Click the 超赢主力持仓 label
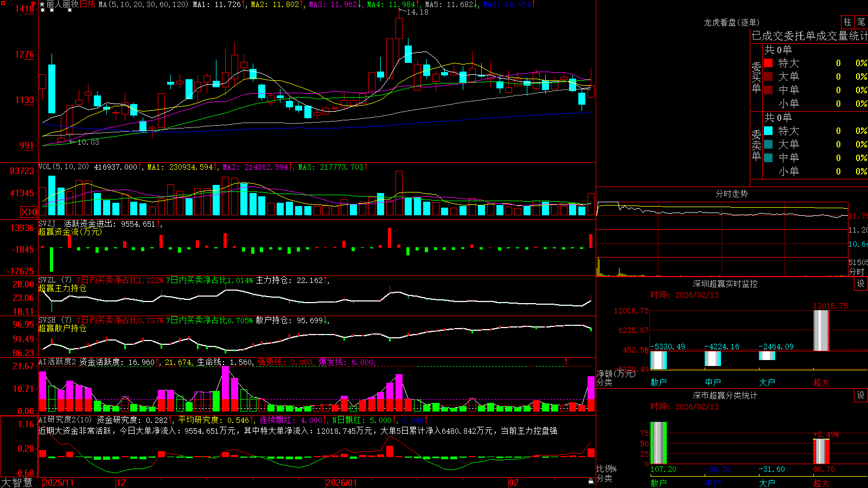Viewport: 868px width, 488px height. tap(62, 288)
